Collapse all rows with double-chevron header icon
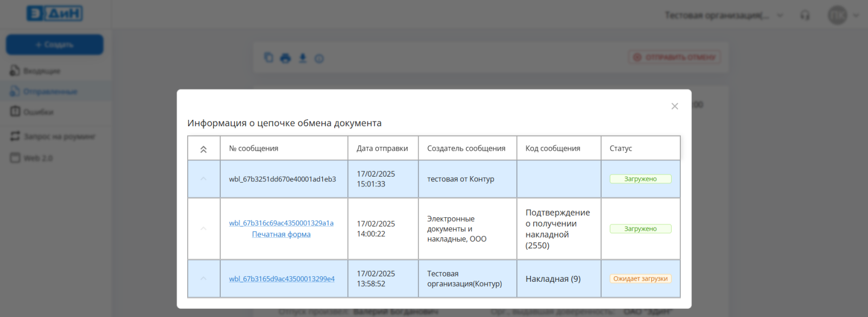This screenshot has width=868, height=317. [203, 149]
